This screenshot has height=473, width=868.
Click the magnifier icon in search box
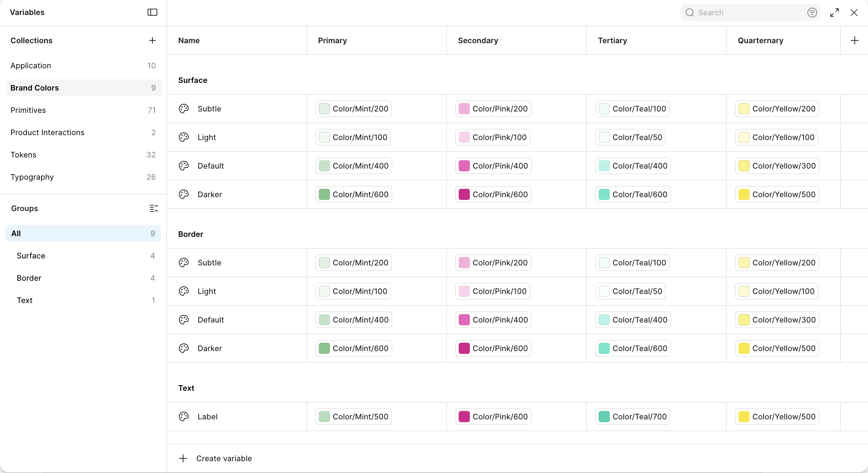click(x=690, y=13)
